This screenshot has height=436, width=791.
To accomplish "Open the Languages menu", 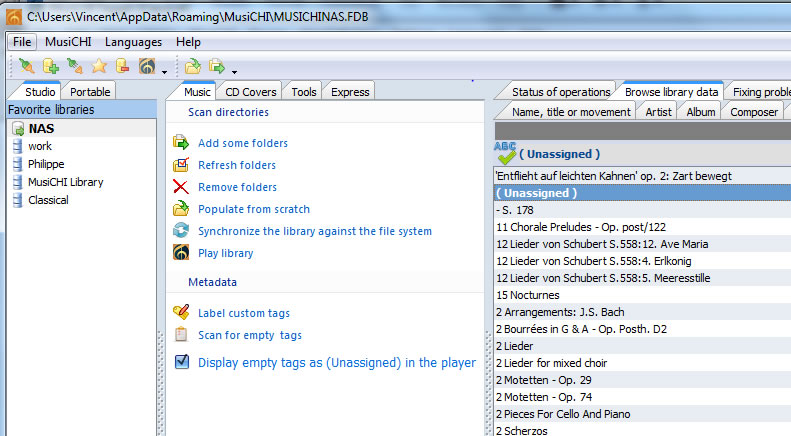I will 133,42.
